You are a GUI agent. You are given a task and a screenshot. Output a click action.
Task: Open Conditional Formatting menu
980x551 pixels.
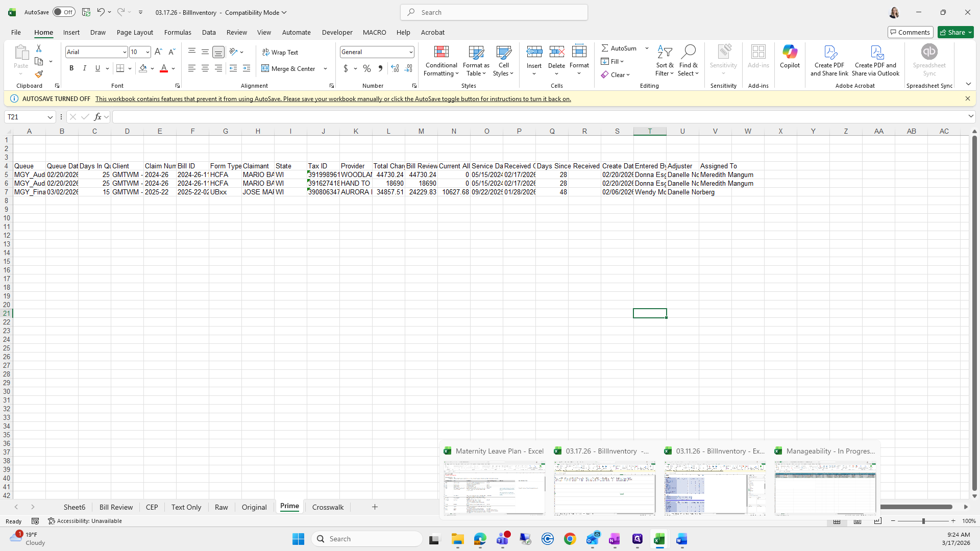point(441,61)
